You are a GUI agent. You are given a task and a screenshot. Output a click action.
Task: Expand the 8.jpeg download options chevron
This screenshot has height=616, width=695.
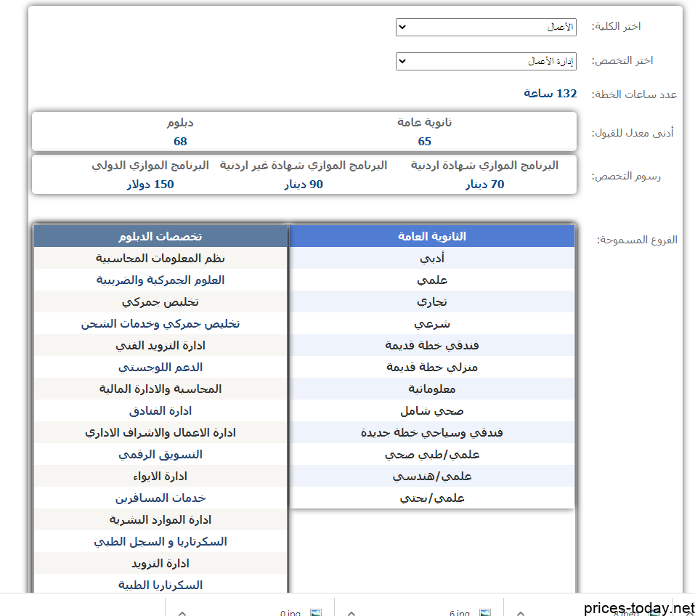click(521, 613)
